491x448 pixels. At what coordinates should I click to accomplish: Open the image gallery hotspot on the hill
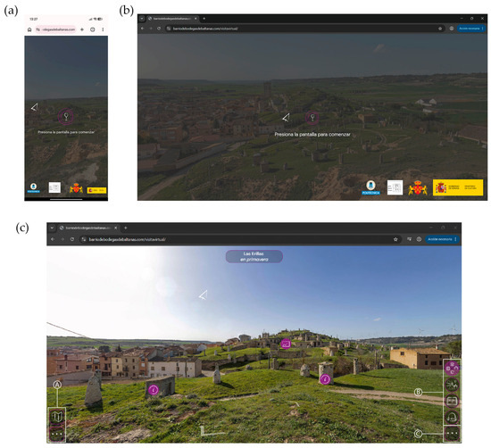[x=286, y=344]
